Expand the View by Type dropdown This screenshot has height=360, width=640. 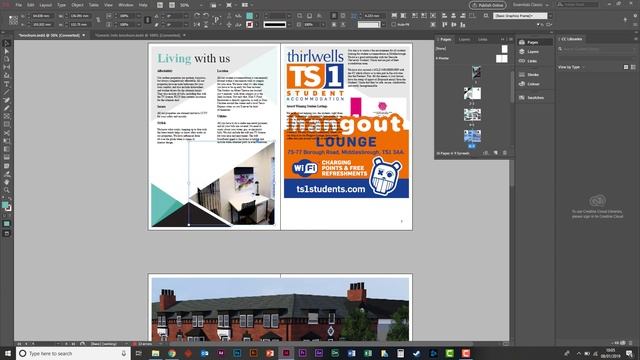coord(571,67)
